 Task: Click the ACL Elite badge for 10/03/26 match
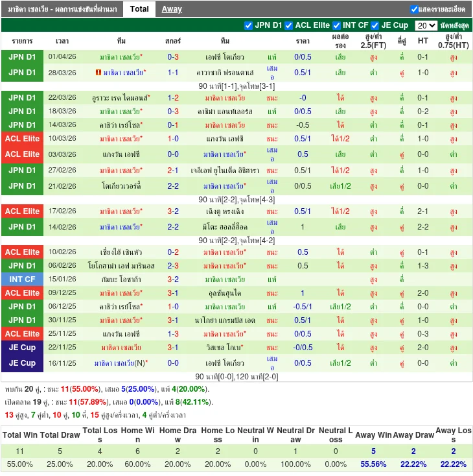tap(23, 139)
